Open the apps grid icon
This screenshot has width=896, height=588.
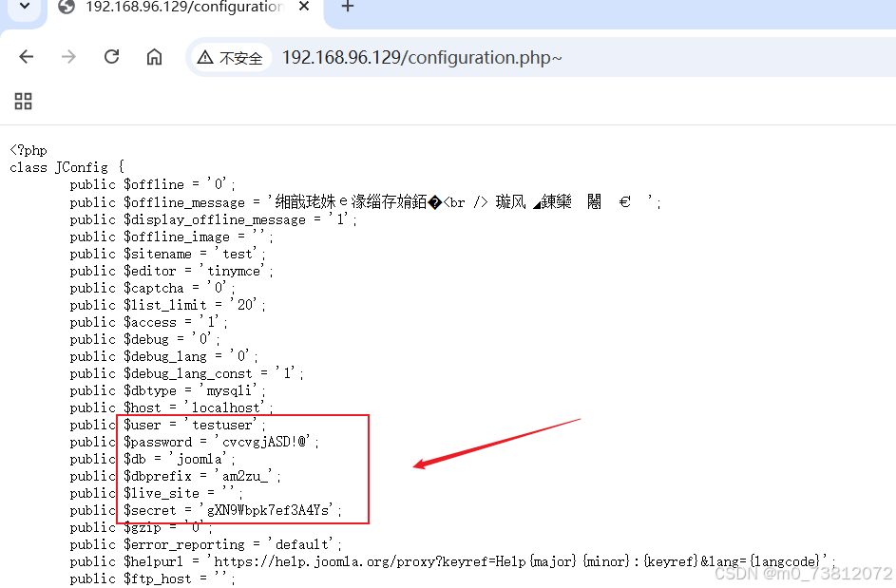(x=23, y=102)
